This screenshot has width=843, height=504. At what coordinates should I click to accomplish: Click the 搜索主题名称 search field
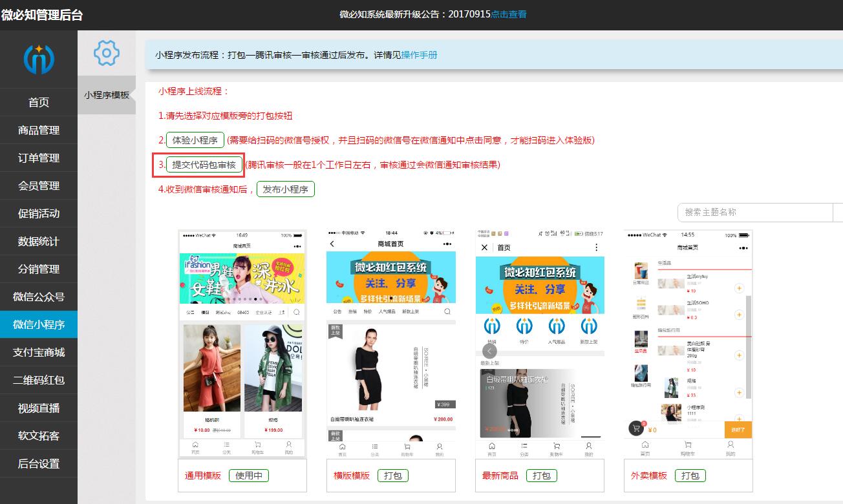click(756, 212)
